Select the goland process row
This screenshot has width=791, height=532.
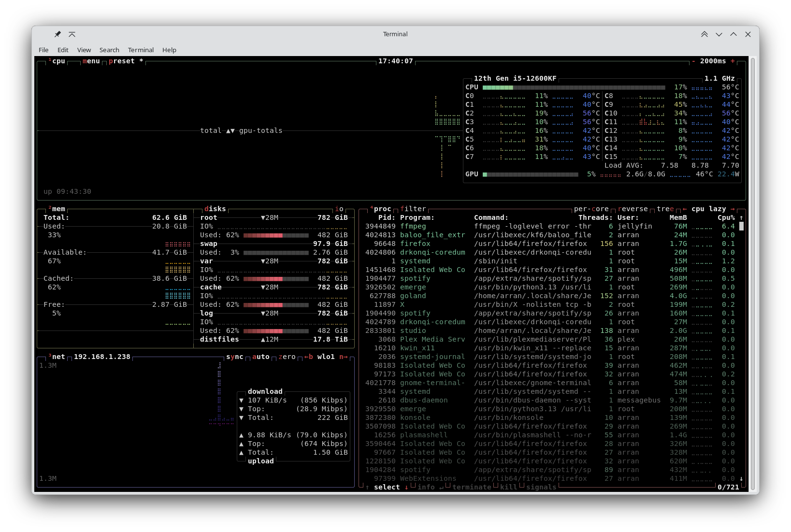click(x=550, y=296)
